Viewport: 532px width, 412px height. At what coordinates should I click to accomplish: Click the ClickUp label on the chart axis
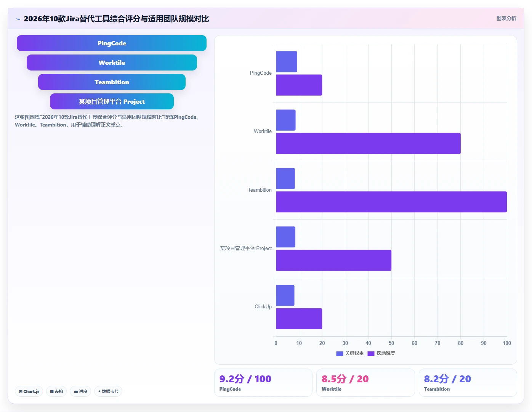coord(263,307)
